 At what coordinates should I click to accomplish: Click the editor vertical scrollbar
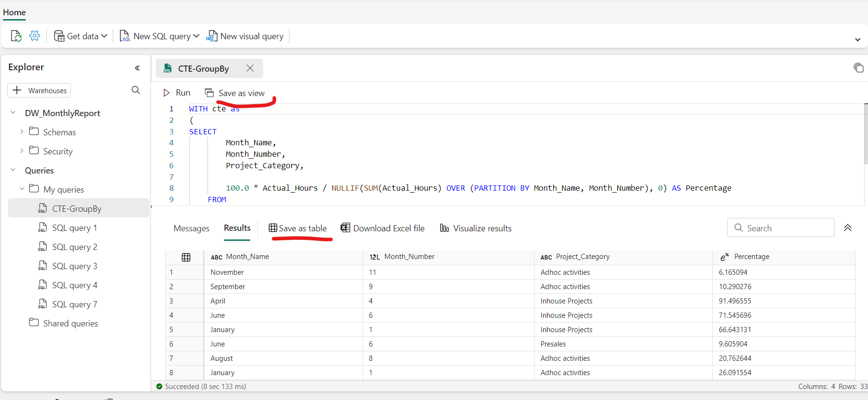[x=866, y=134]
